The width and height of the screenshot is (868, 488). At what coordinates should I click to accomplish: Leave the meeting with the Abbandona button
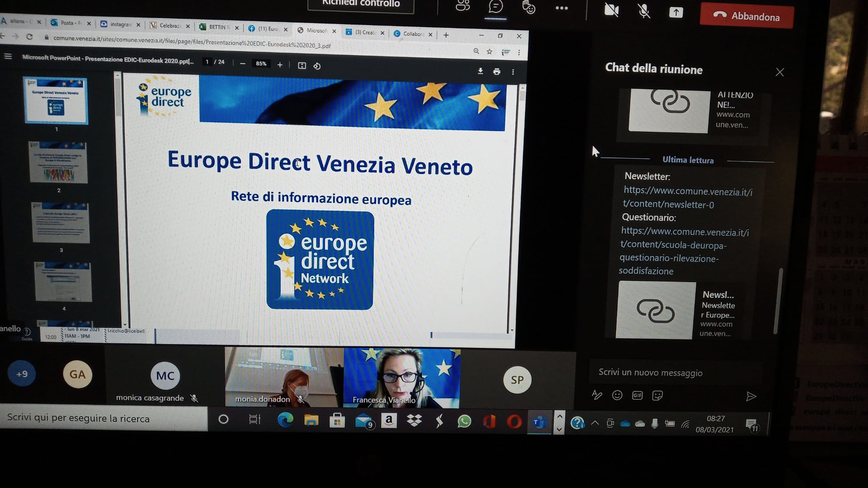tap(747, 16)
